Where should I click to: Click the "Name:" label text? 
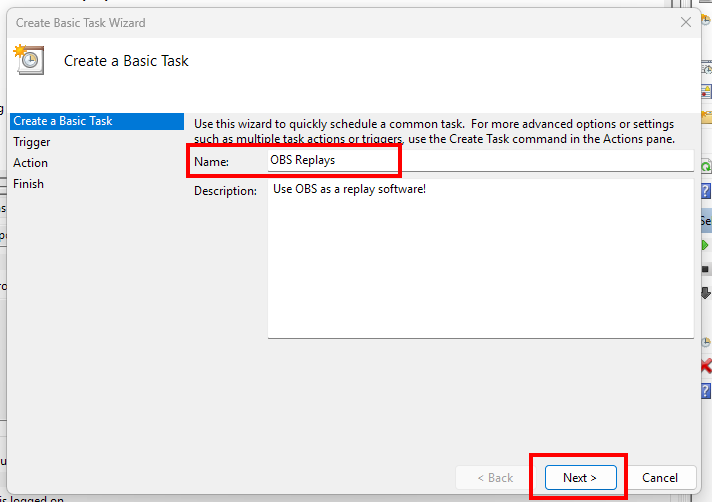pos(211,162)
